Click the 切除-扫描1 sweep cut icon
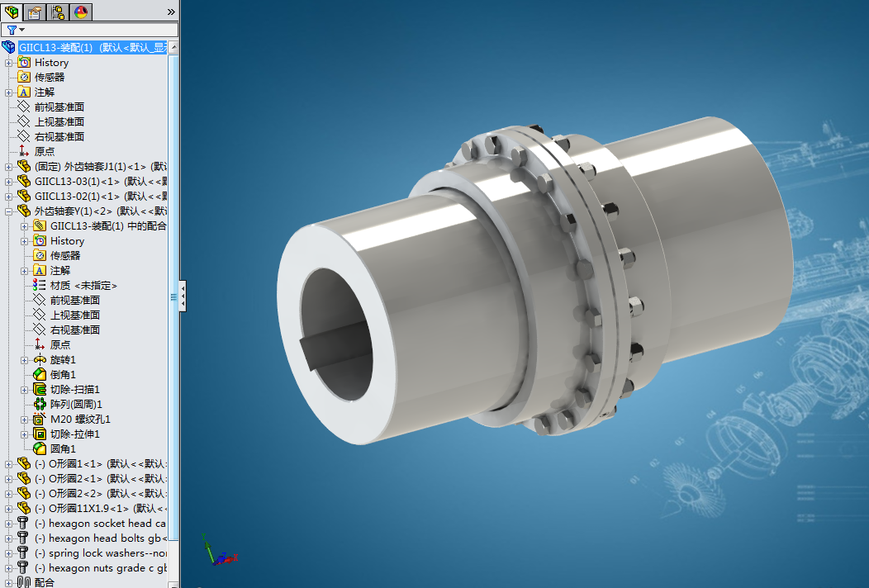The width and height of the screenshot is (869, 588). coord(40,389)
